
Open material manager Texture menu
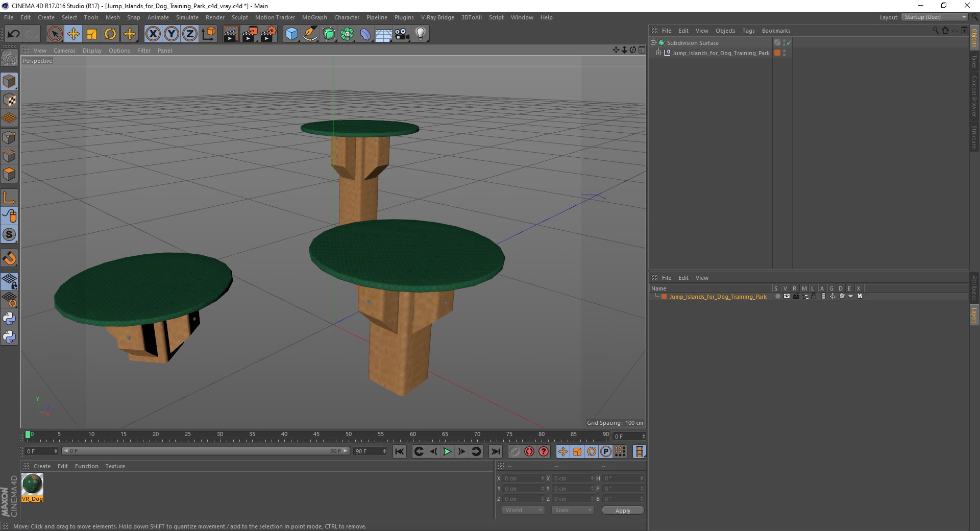tap(115, 466)
